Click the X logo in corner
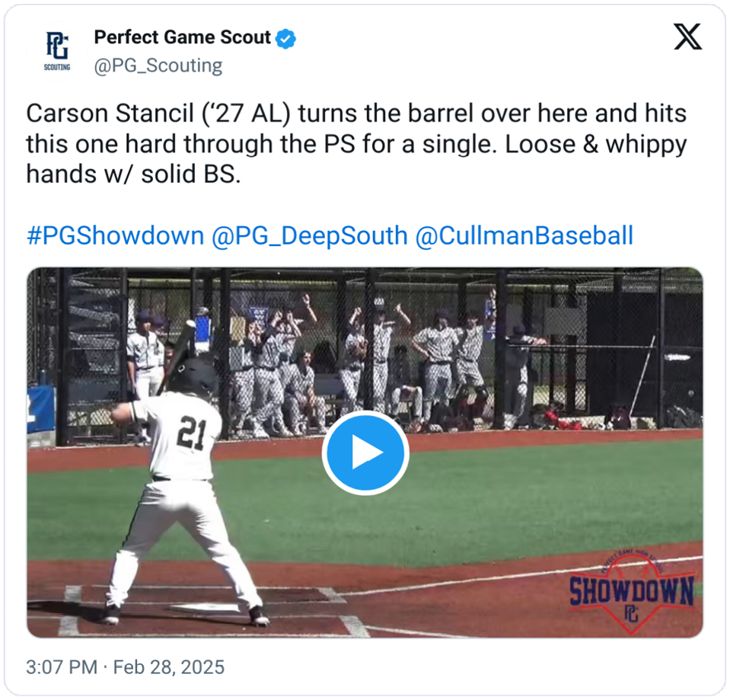Viewport: 730px width, 700px height. [687, 37]
